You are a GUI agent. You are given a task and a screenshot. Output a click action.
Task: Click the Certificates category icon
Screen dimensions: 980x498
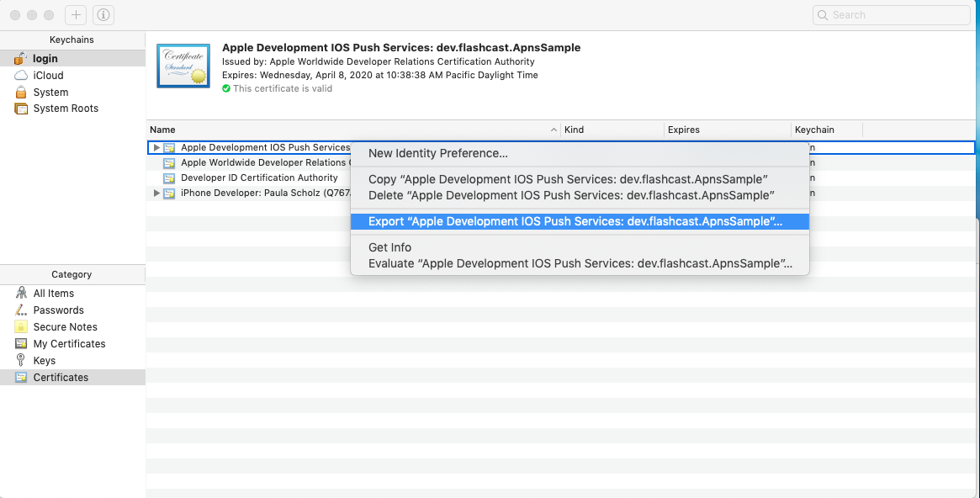21,378
